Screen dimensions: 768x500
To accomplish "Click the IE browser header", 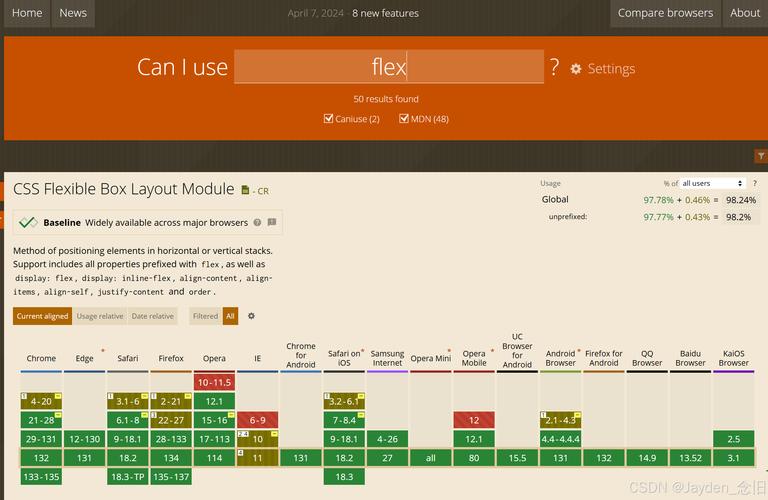I will [x=258, y=358].
